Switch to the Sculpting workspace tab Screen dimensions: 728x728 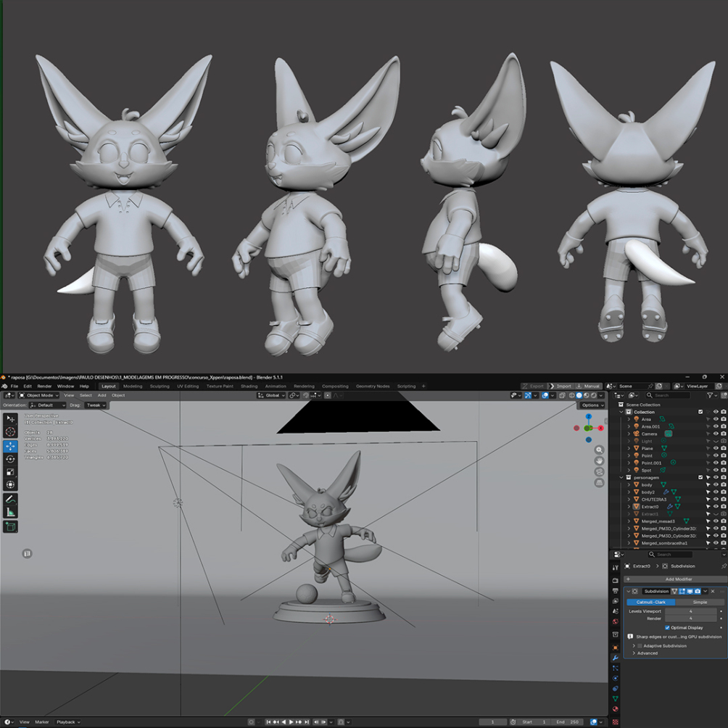click(160, 386)
